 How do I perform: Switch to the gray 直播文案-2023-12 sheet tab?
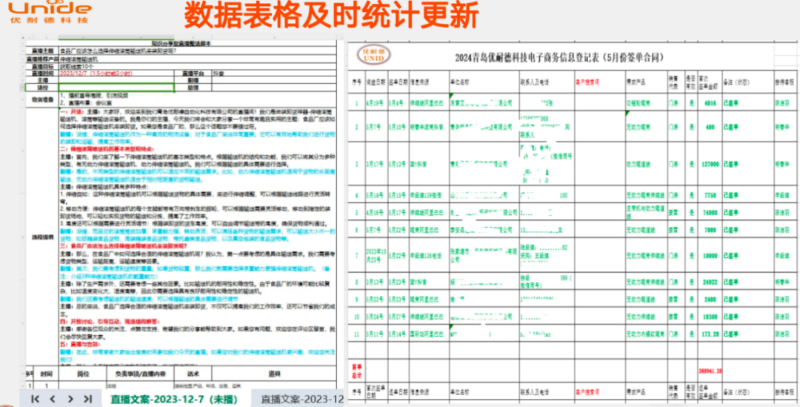[x=302, y=399]
